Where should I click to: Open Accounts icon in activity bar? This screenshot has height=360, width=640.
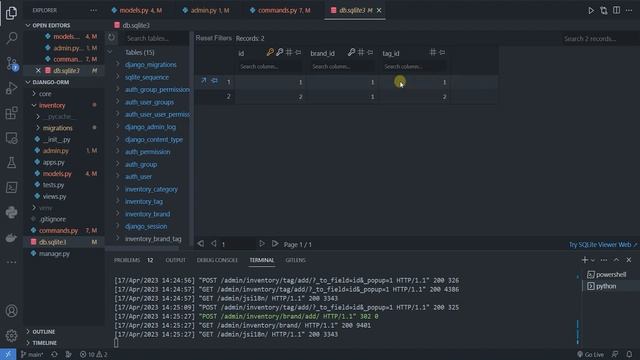(x=11, y=311)
